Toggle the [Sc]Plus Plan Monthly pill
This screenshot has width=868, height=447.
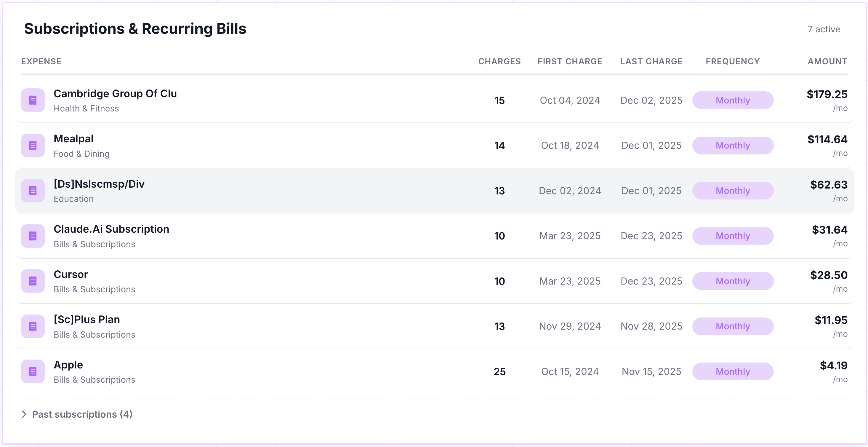[733, 326]
